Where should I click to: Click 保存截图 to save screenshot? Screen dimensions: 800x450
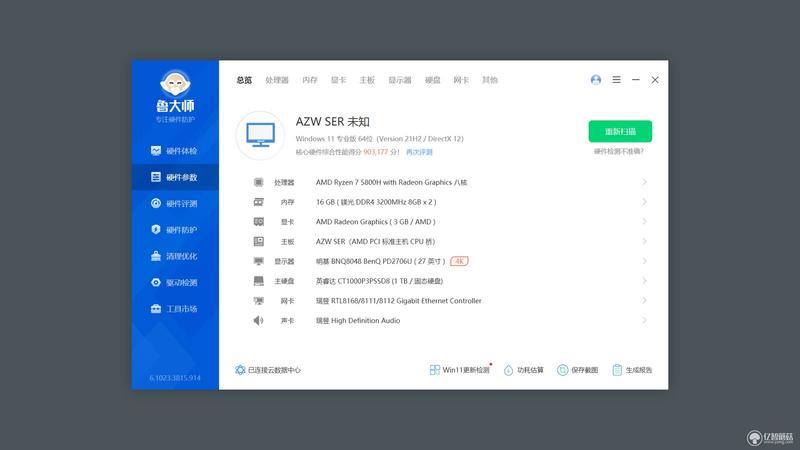[x=578, y=370]
